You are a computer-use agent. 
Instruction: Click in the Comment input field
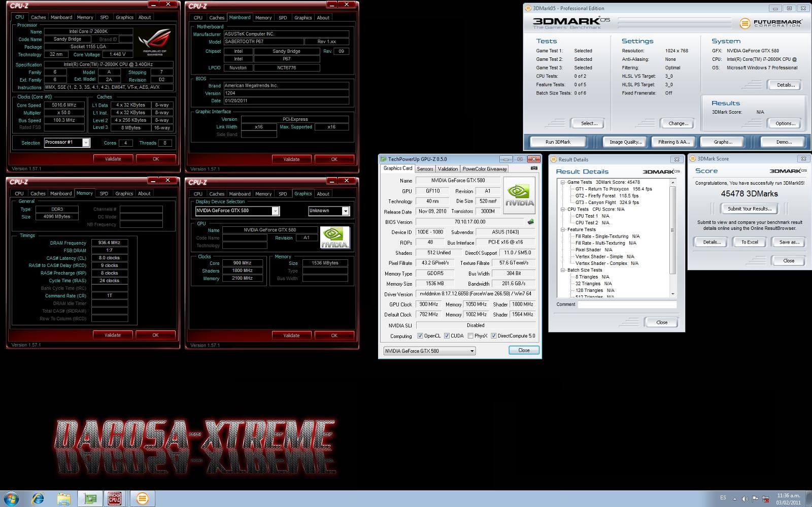coord(627,305)
